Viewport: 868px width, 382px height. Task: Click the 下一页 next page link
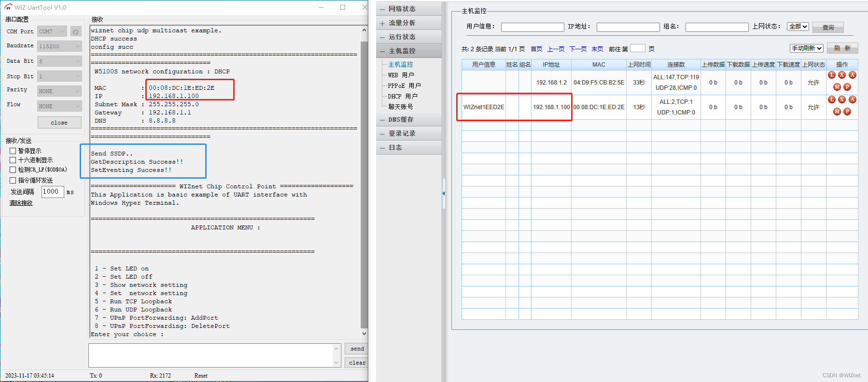click(578, 49)
